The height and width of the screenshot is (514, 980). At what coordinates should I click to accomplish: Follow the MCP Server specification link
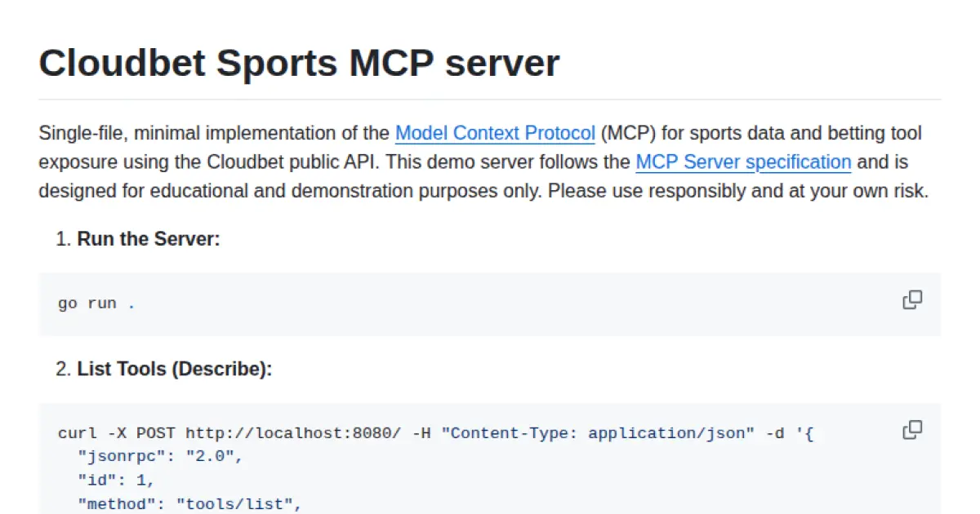[x=742, y=162]
